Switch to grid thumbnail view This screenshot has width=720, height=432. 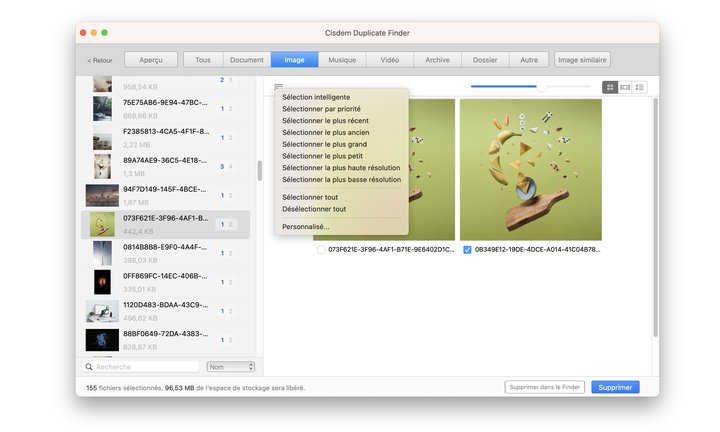[x=609, y=87]
